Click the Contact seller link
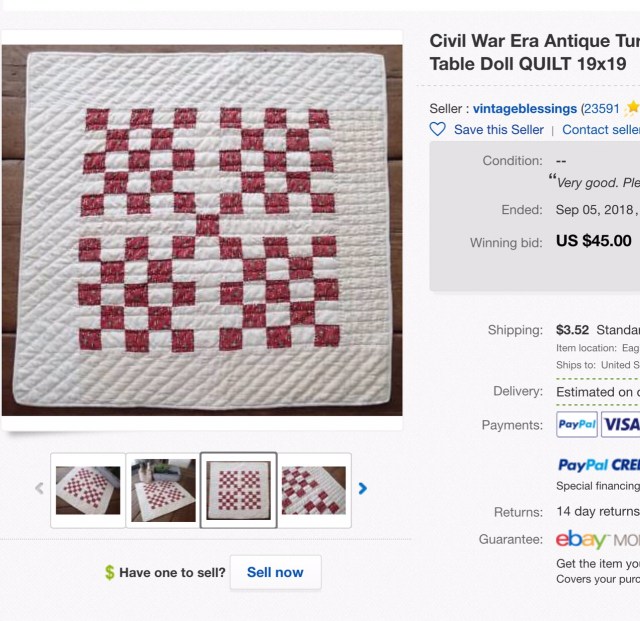The image size is (640, 621). pyautogui.click(x=600, y=130)
